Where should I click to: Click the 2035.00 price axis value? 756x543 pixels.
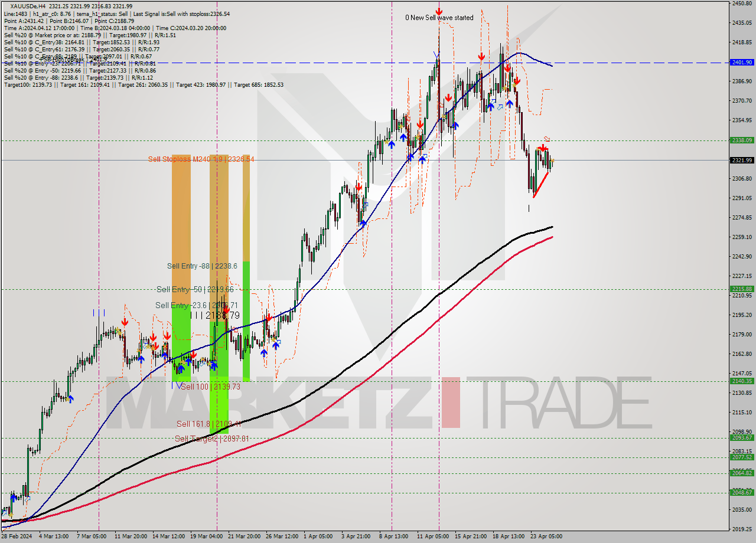[x=742, y=510]
